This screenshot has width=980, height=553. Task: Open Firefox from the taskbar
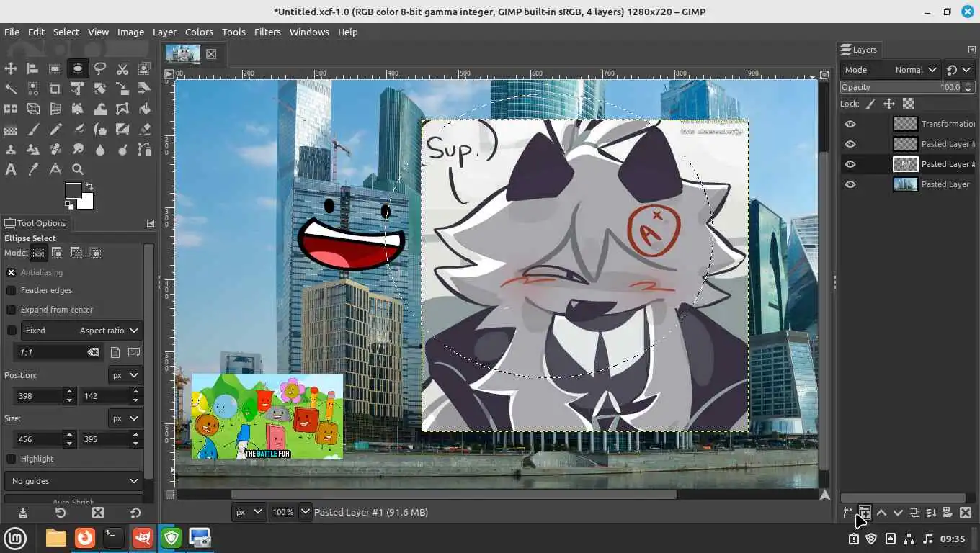coord(85,538)
